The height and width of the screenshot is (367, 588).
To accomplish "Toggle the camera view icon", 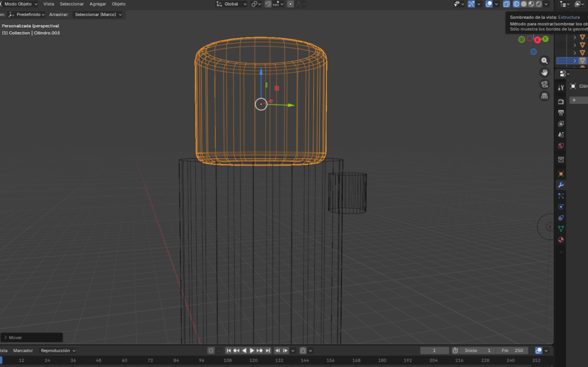I will (544, 84).
